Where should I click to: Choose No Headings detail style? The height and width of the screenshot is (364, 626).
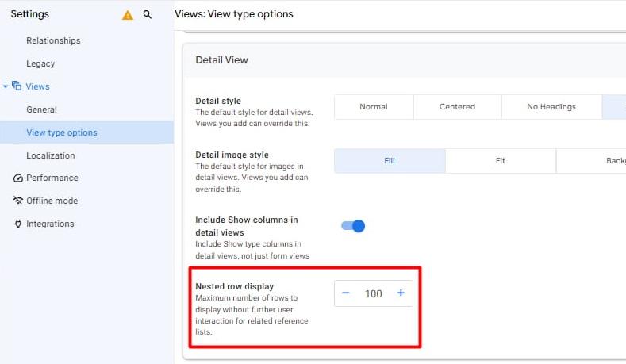tap(551, 107)
